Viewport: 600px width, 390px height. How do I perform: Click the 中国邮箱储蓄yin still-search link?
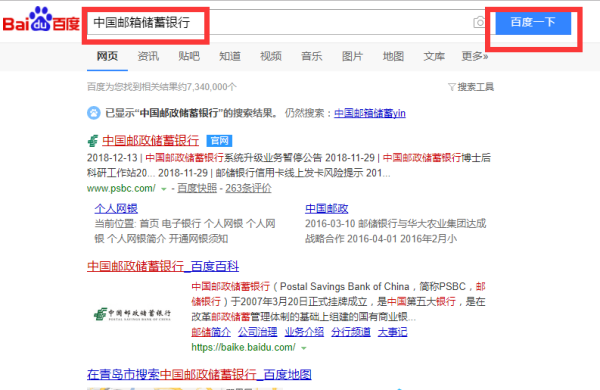point(370,113)
